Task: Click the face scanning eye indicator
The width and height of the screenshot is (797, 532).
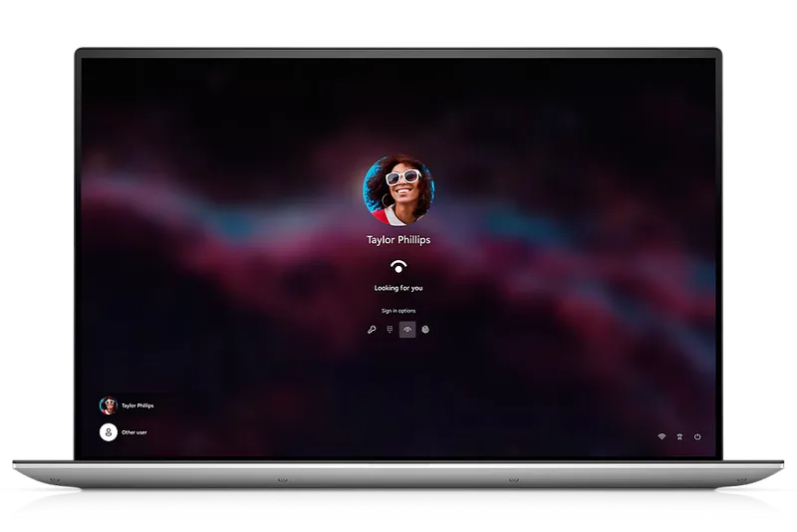Action: click(398, 266)
